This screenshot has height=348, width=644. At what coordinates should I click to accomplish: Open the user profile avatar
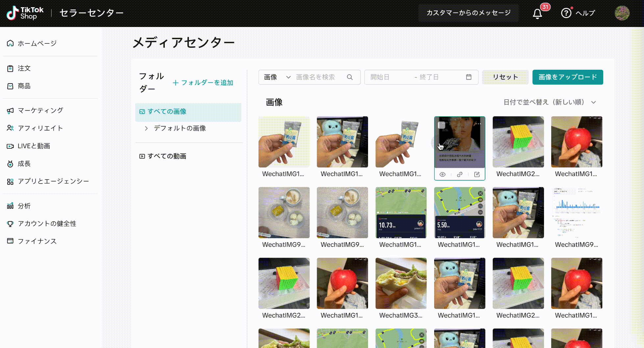click(622, 13)
